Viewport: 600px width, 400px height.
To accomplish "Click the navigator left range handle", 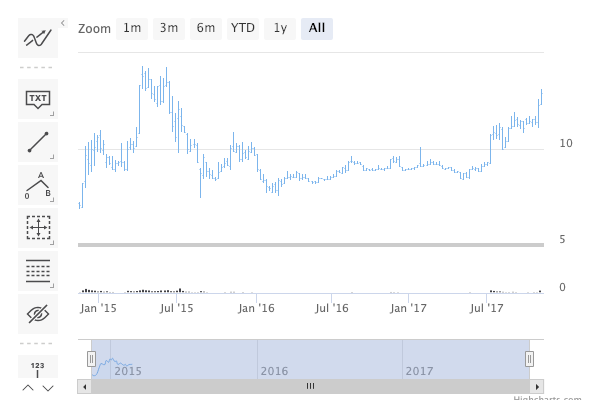I will click(x=91, y=358).
